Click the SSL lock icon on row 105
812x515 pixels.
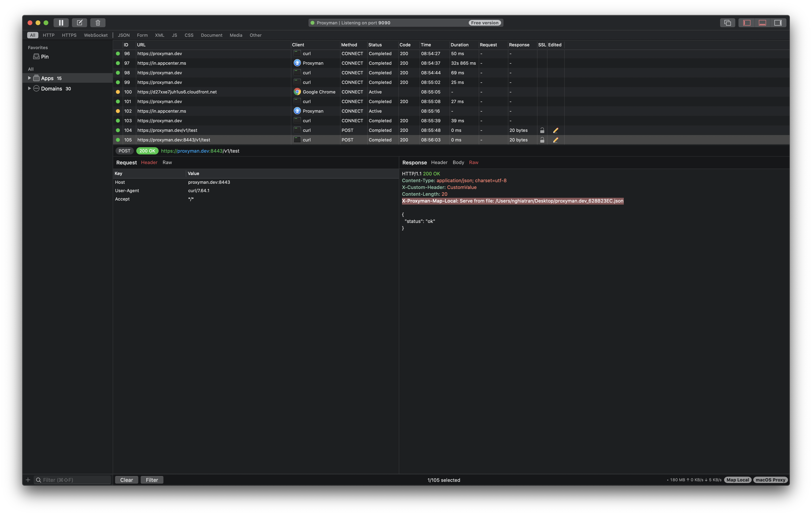(542, 140)
